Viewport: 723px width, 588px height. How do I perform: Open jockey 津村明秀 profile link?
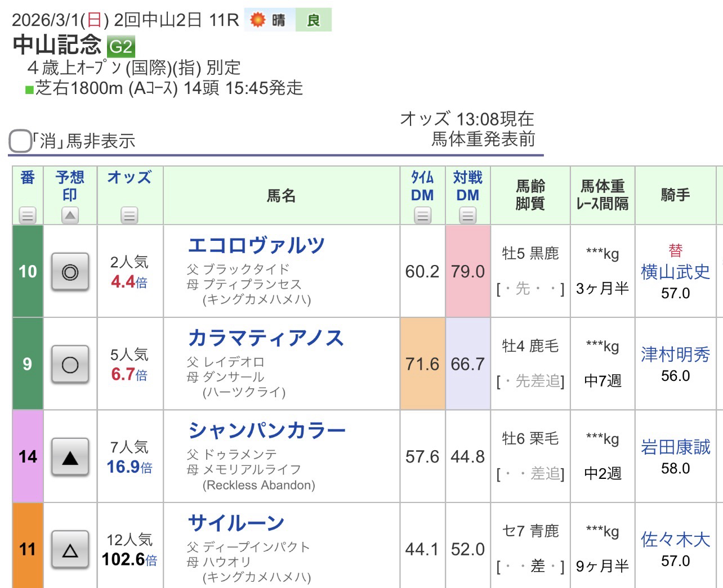click(675, 354)
